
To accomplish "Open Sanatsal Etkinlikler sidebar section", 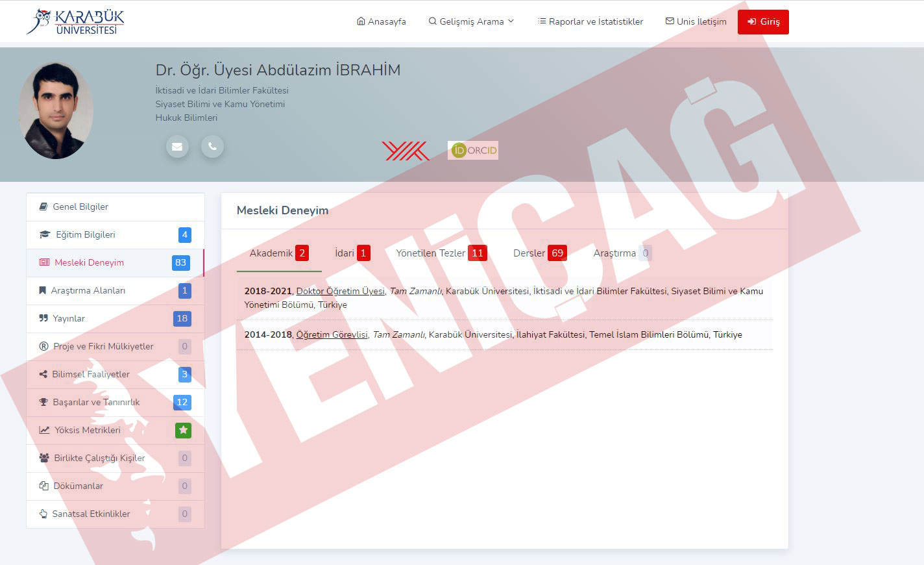I will pos(115,514).
